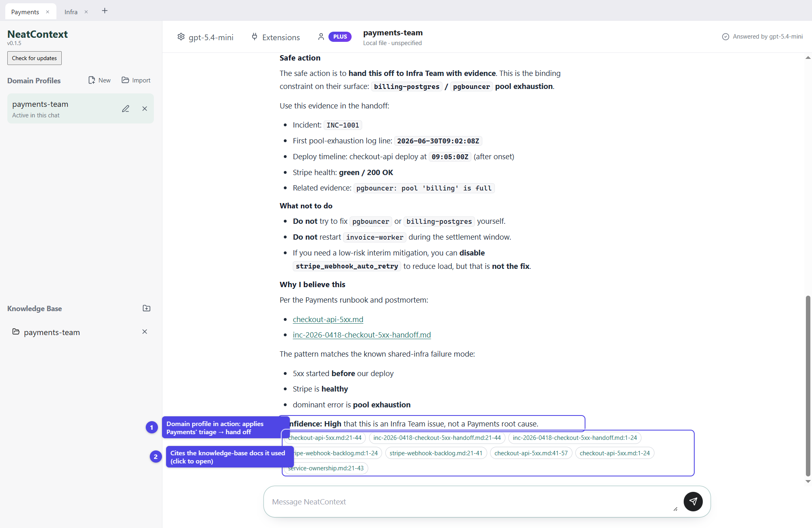Click timestamp 2026-06-30T09:02:08Z
Screen dimensions: 812x528
pos(438,141)
